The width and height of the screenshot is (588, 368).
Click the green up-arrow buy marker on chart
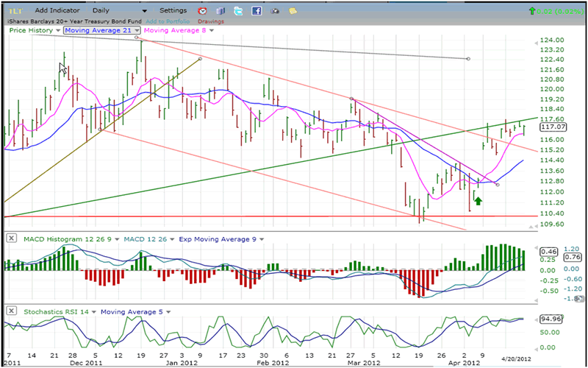[x=477, y=199]
